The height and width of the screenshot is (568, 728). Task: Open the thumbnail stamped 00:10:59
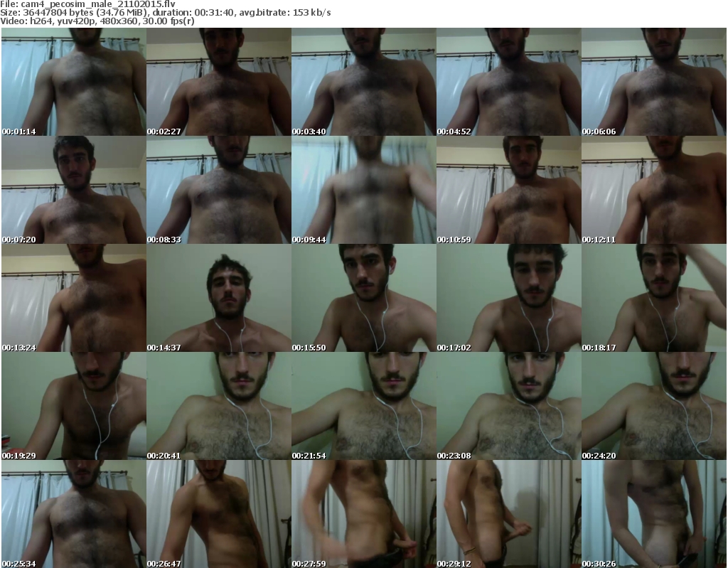click(x=509, y=190)
